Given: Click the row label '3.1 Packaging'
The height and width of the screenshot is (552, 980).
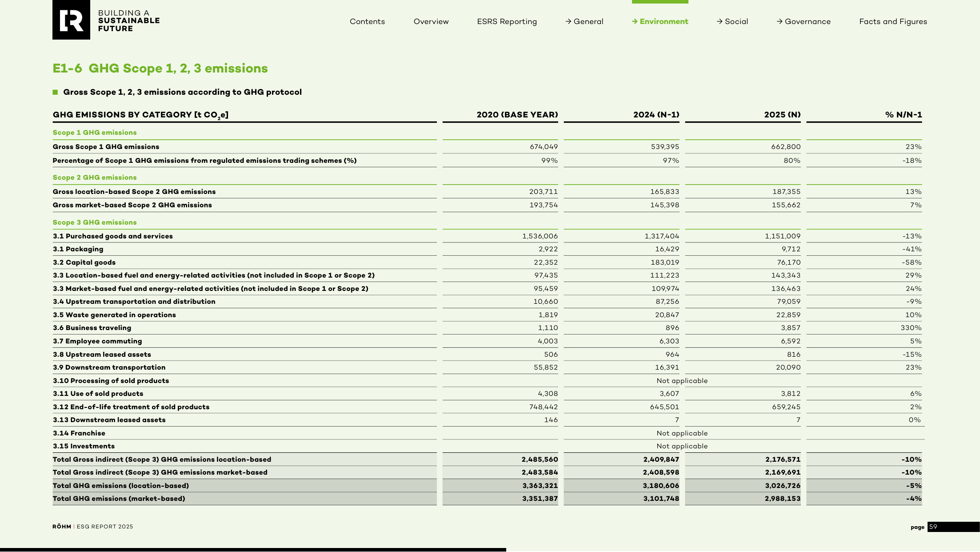Looking at the screenshot, I should [78, 249].
